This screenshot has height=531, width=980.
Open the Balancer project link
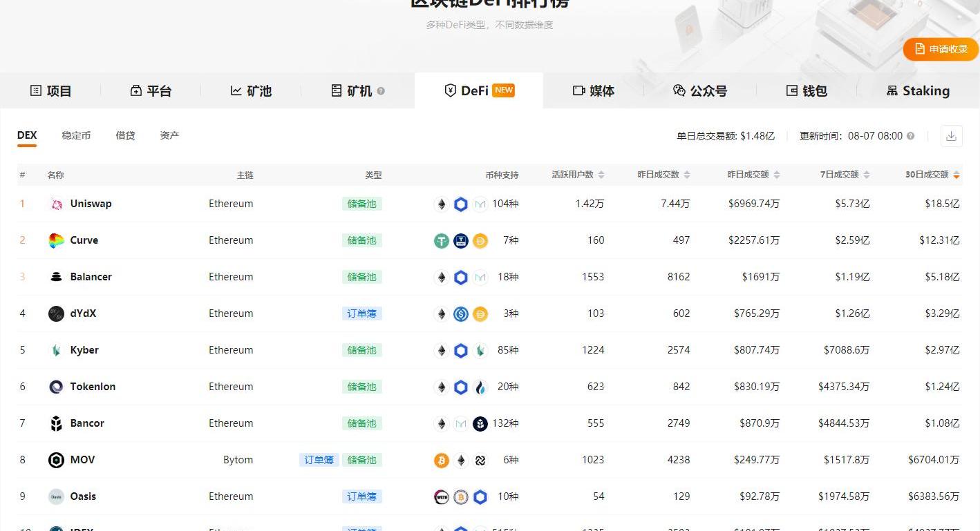coord(91,277)
